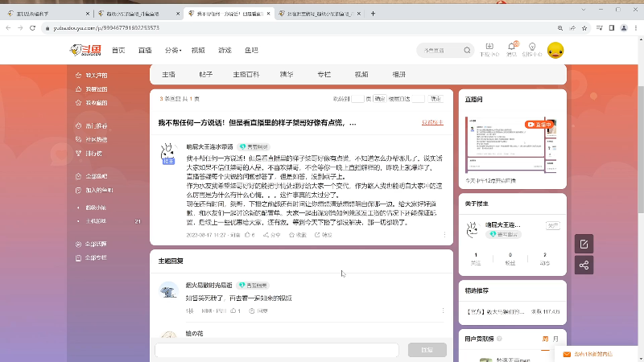Image resolution: width=644 pixels, height=362 pixels.
Task: Open the 全部话题 item in left sidebar
Action: click(x=91, y=244)
